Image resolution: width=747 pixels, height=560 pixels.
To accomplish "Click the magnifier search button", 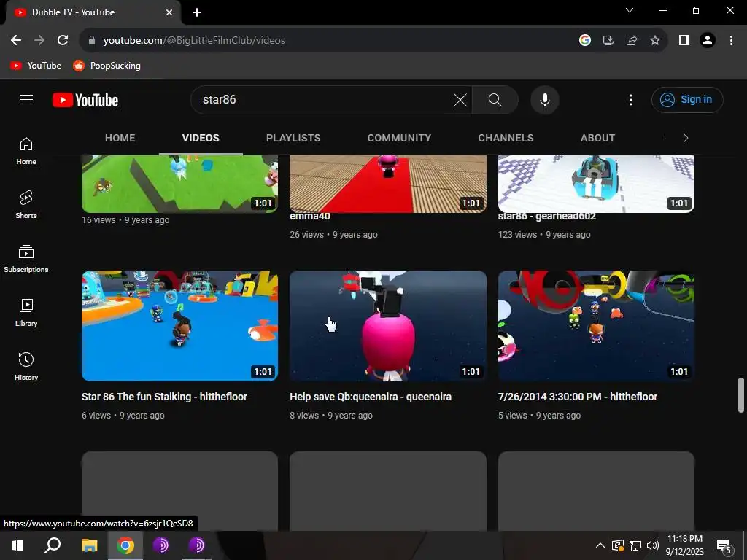I will point(495,100).
